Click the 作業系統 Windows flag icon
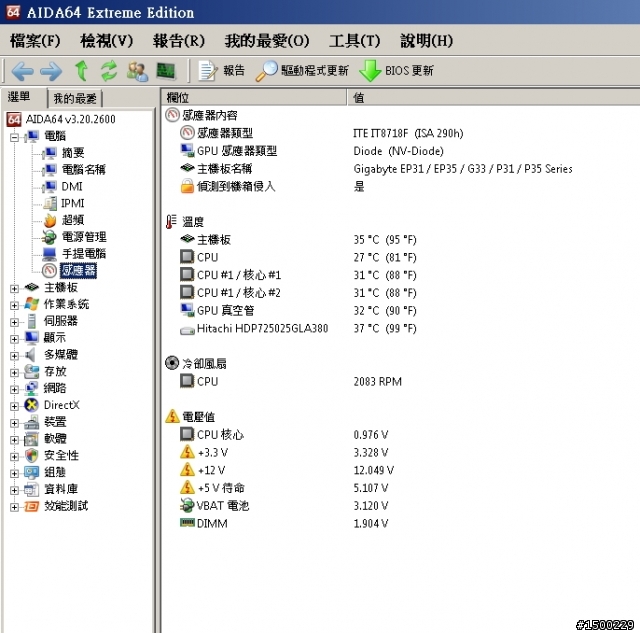Viewport: 640px width, 633px height. pyautogui.click(x=31, y=304)
